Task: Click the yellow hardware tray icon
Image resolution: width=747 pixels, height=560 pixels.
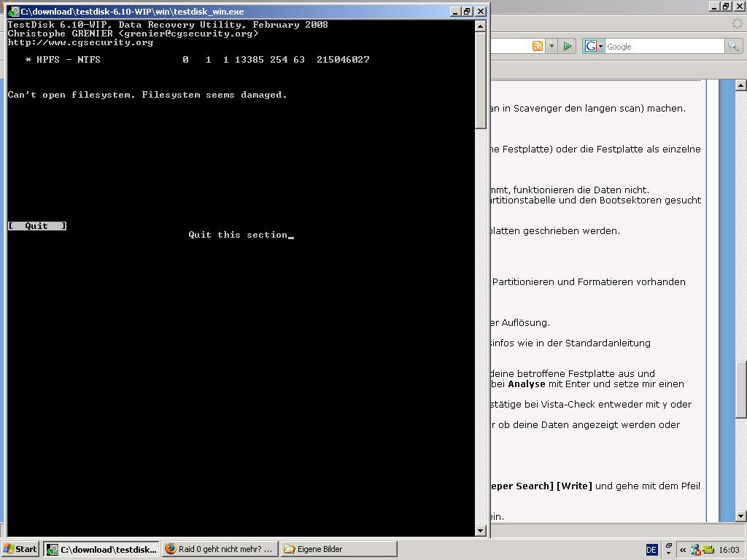Action: click(708, 550)
